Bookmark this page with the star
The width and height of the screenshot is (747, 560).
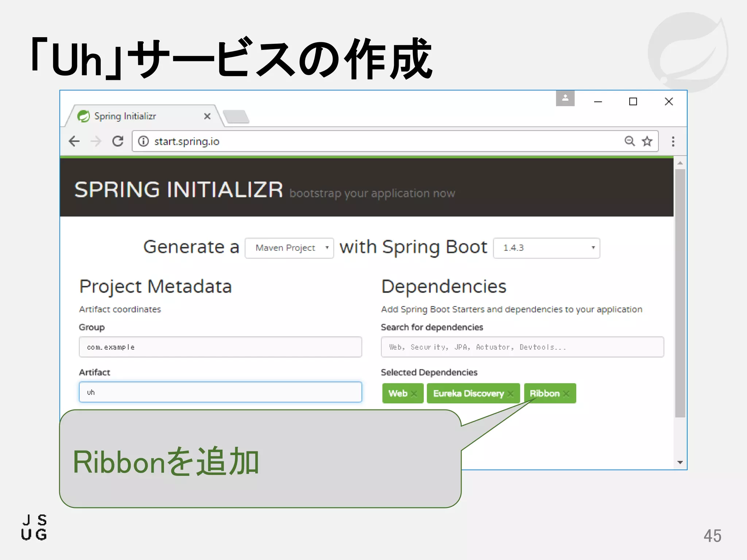point(647,141)
